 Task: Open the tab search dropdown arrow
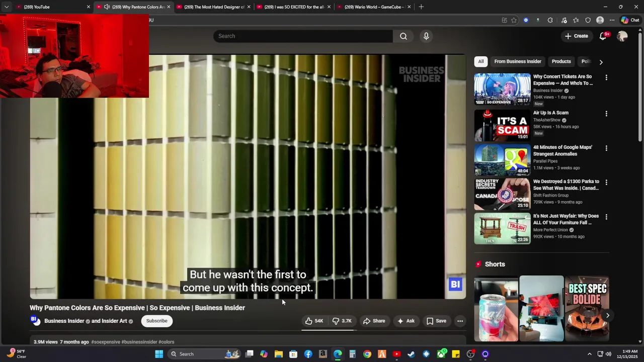6,7
